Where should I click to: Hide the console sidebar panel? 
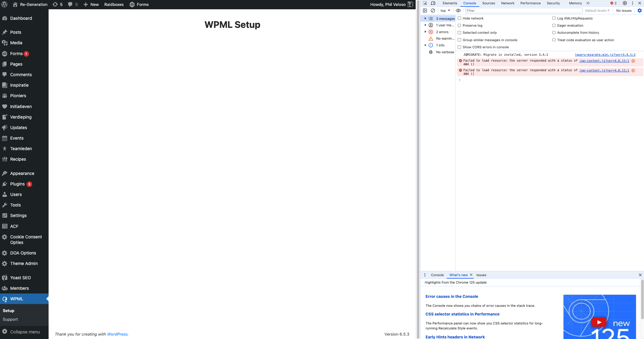pos(425,11)
